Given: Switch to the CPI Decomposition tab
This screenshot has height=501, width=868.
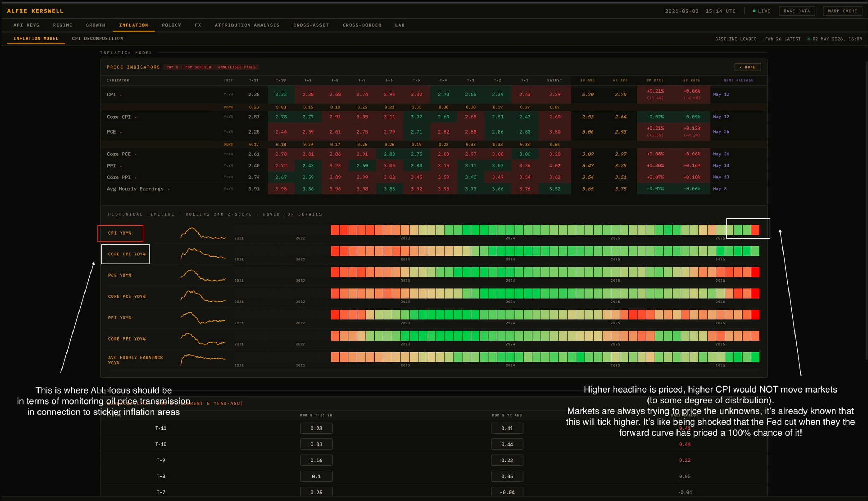Looking at the screenshot, I should [98, 39].
